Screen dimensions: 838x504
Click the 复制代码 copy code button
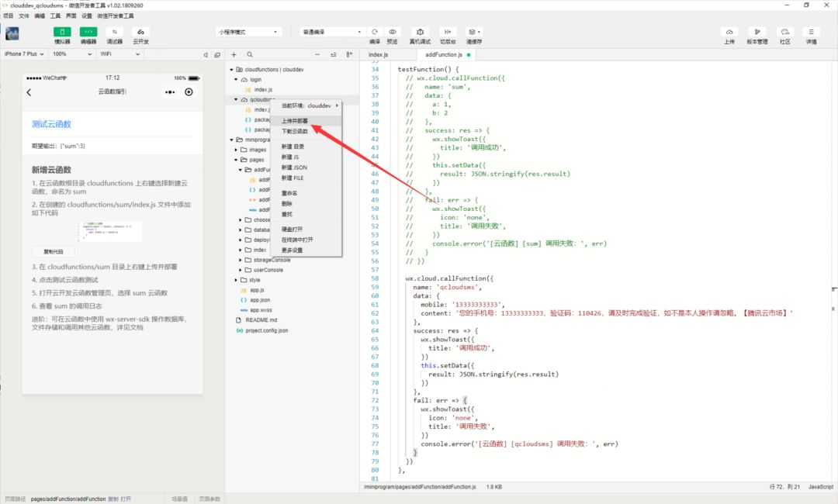(54, 251)
